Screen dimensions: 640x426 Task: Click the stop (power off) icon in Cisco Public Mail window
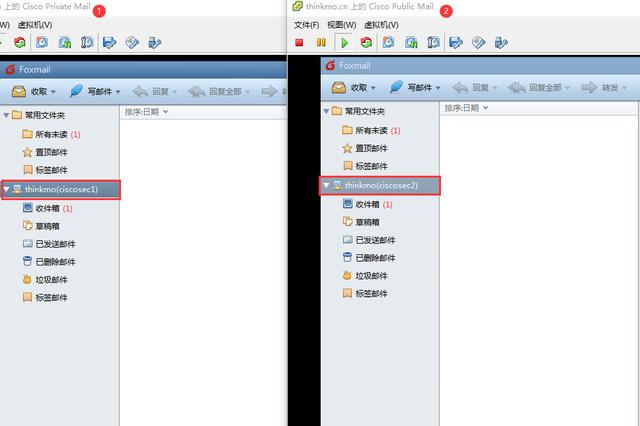point(299,42)
